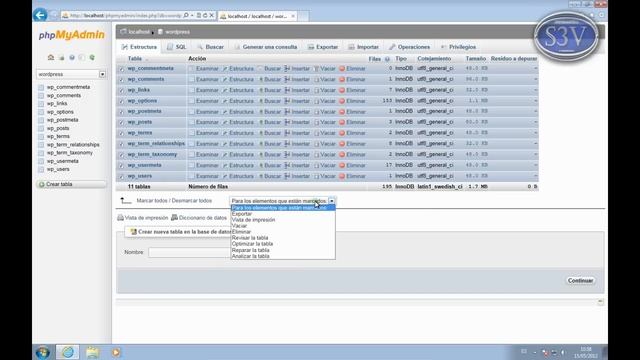Click the Examinar icon for wp_postmeta row
Viewport: 640px width, 360px height.
(191, 111)
